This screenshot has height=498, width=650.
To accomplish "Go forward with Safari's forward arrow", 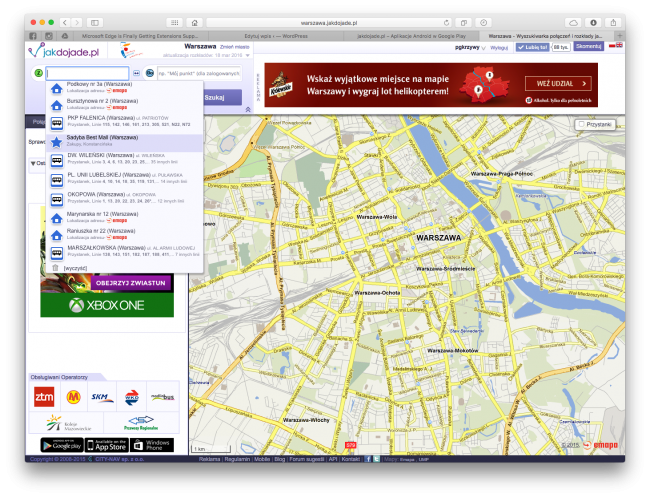I will (77, 22).
